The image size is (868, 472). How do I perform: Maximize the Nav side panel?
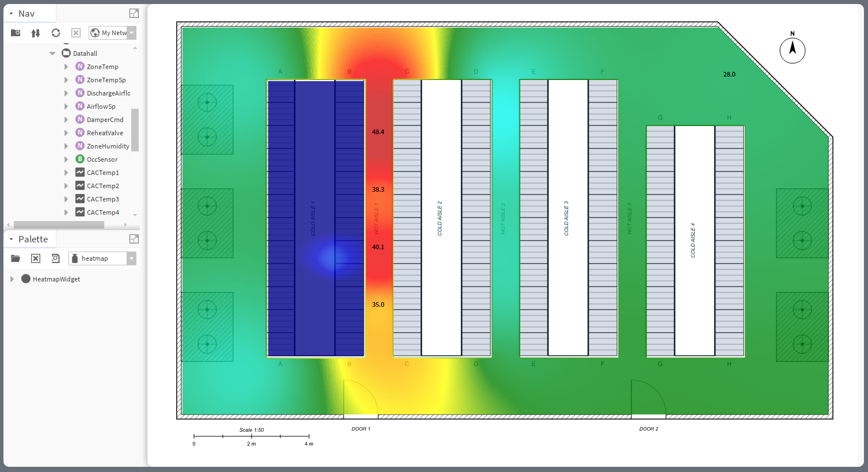tap(134, 13)
